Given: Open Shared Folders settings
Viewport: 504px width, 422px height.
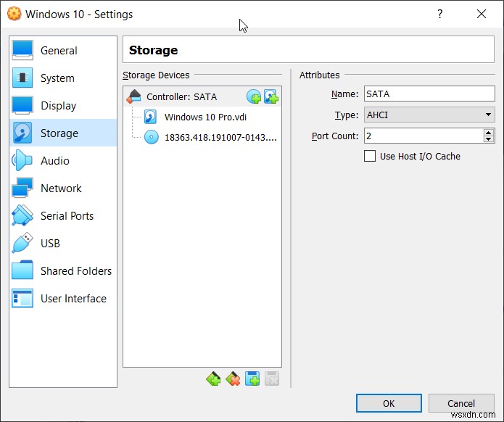Looking at the screenshot, I should click(63, 271).
